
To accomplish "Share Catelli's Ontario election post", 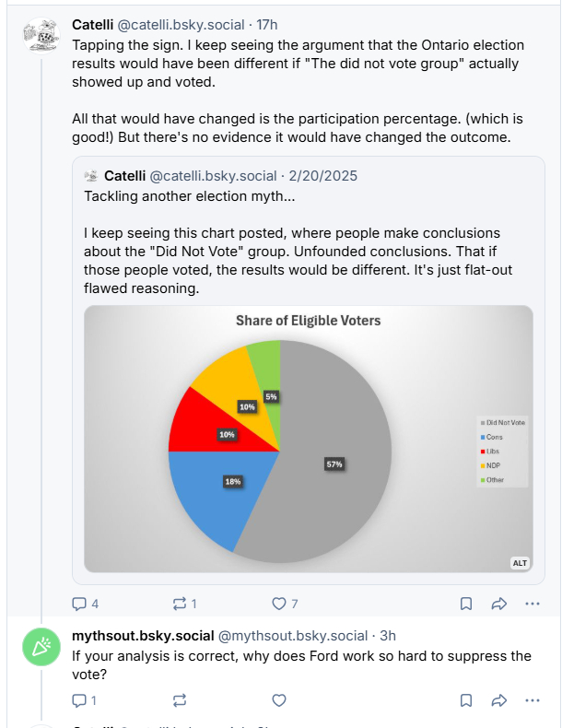I will (x=499, y=605).
